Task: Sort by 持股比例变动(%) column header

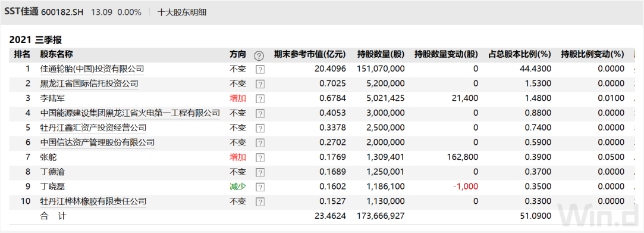Action: click(x=593, y=54)
